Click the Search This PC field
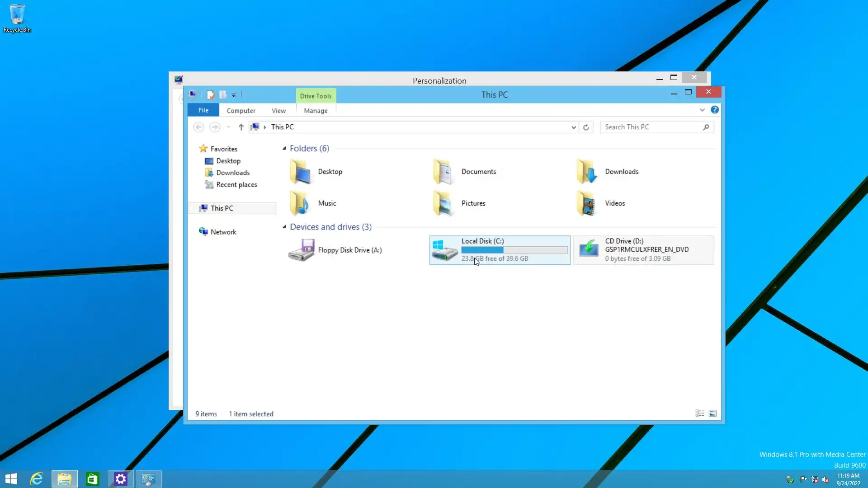 click(x=651, y=127)
